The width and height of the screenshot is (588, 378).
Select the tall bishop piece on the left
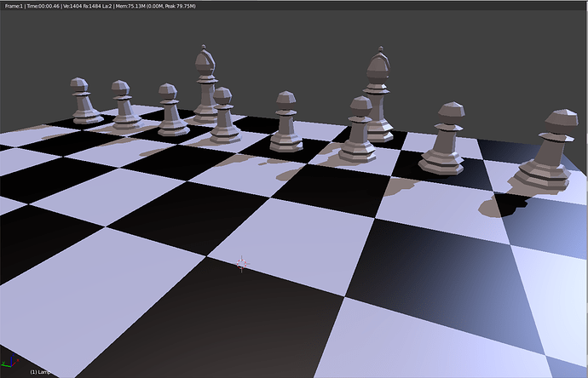click(205, 84)
